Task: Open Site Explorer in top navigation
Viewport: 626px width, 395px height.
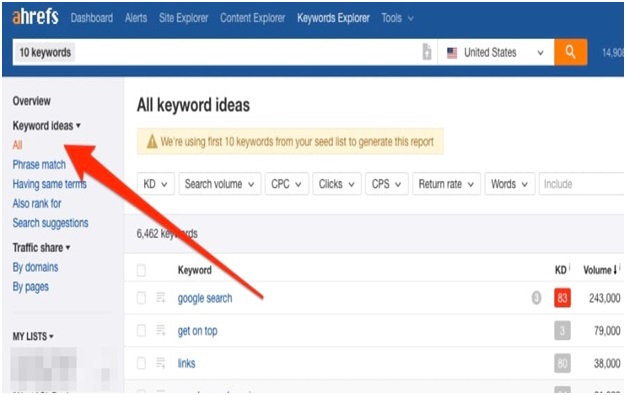Action: [x=184, y=18]
